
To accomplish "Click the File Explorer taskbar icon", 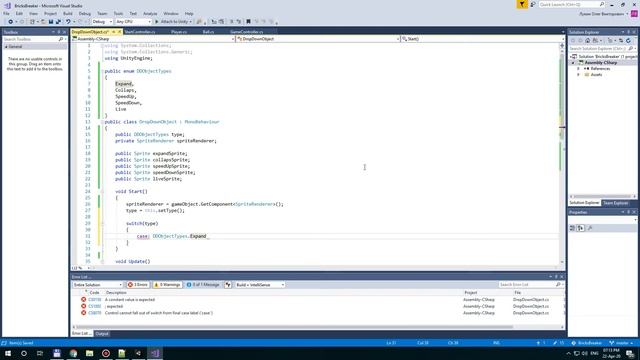I will (89, 353).
